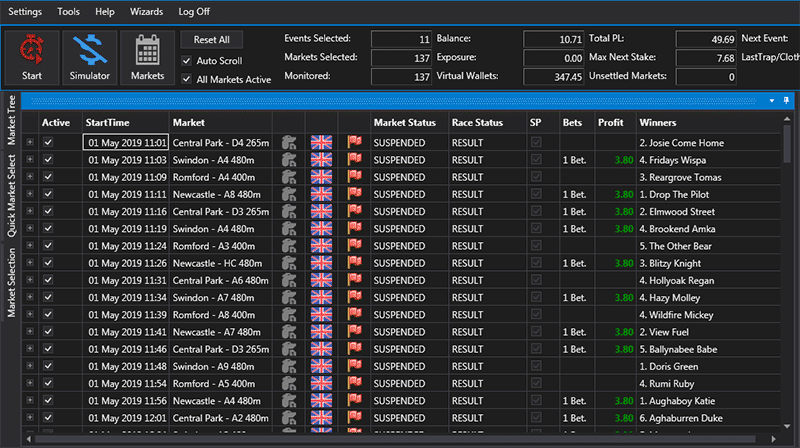This screenshot has height=448, width=800.
Task: Expand the Swindon A7 480m row
Action: click(x=30, y=297)
